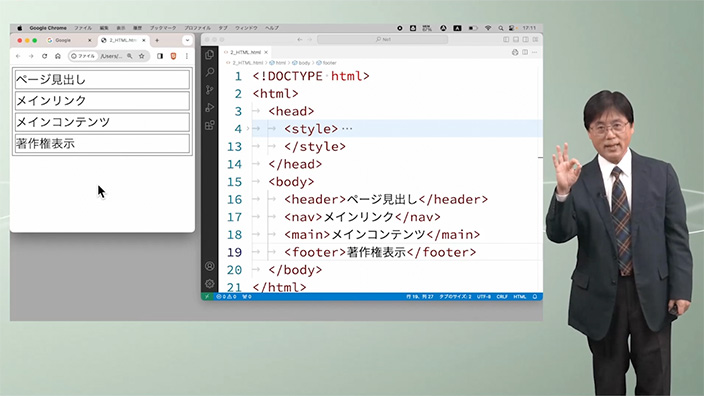Open the Apple menu
Image resolution: width=704 pixels, height=396 pixels.
tap(20, 28)
